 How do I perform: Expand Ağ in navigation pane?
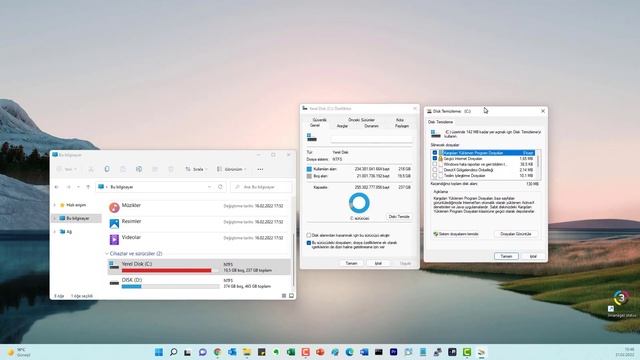[x=55, y=231]
